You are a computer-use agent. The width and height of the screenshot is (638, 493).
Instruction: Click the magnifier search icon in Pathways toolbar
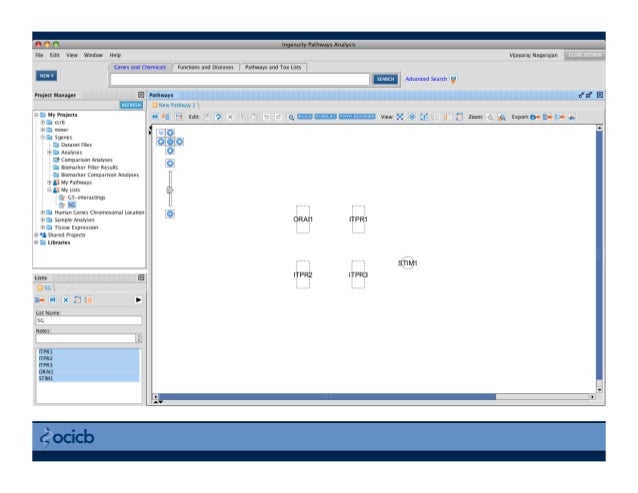tap(291, 117)
